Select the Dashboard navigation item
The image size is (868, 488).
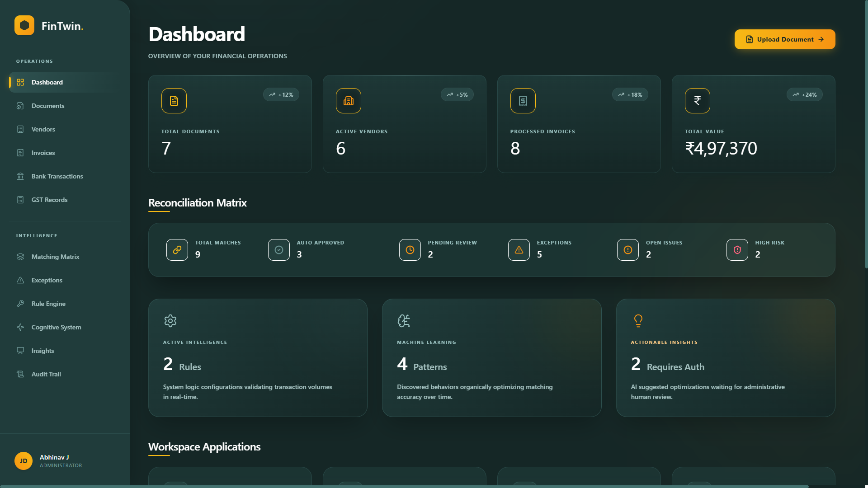coord(47,82)
